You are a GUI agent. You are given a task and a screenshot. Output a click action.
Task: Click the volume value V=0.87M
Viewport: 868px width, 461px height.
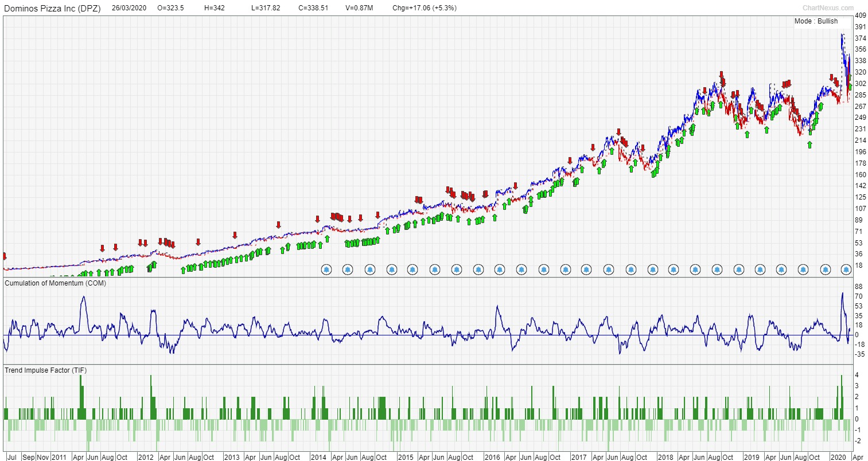(359, 8)
